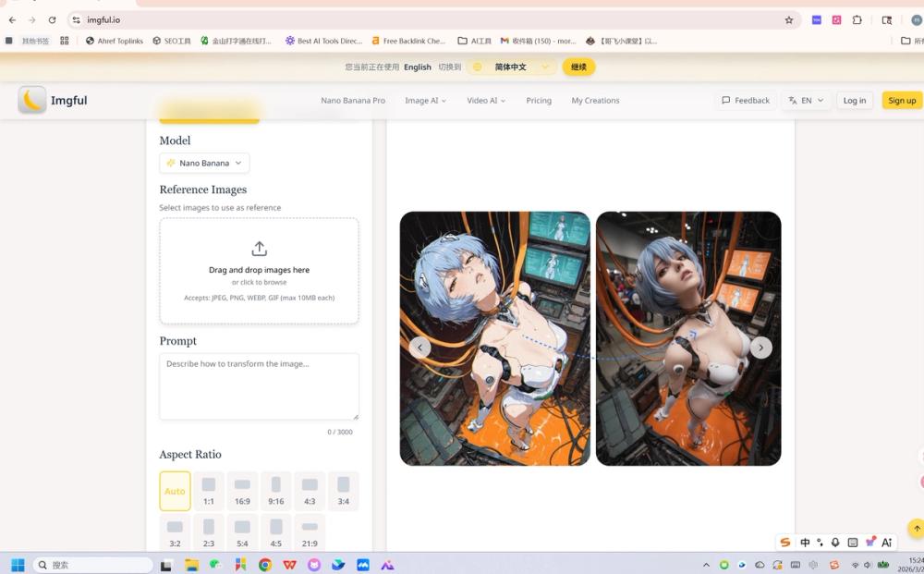
Task: Open Best AI Tools Direc... bookmark
Action: tap(323, 41)
